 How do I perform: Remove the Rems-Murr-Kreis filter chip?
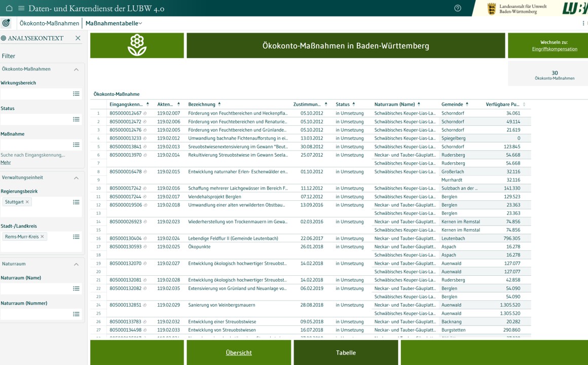(x=42, y=237)
